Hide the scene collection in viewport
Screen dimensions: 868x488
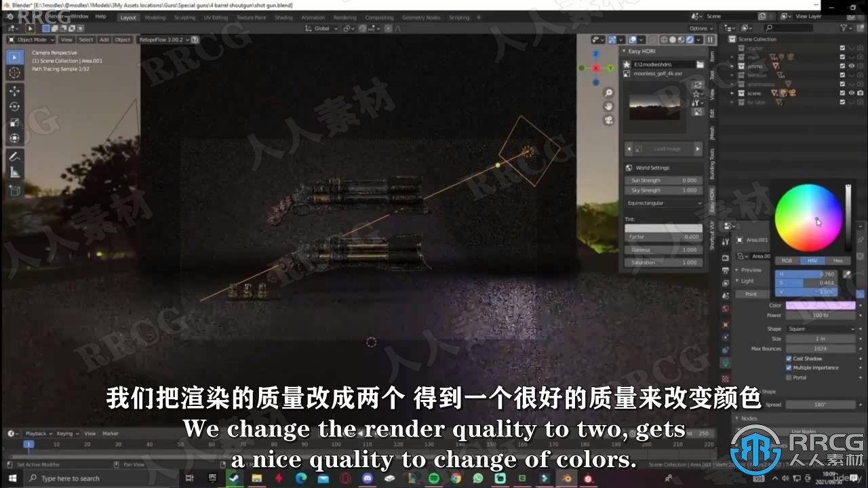pyautogui.click(x=852, y=93)
